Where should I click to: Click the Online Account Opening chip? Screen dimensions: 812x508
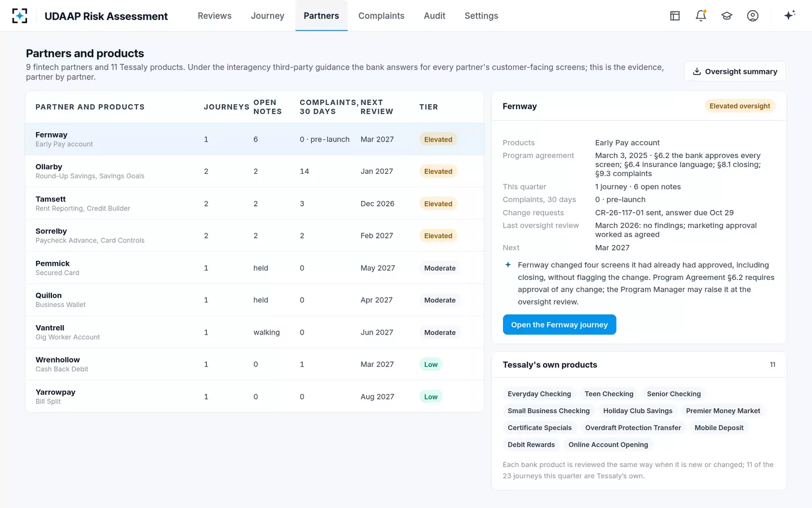pyautogui.click(x=608, y=445)
